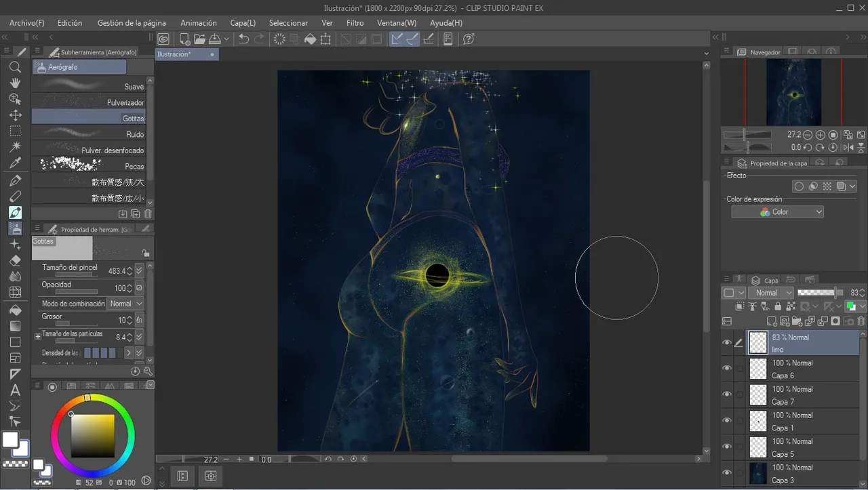This screenshot has width=868, height=490.
Task: Select the Pencil tool
Action: tap(15, 197)
